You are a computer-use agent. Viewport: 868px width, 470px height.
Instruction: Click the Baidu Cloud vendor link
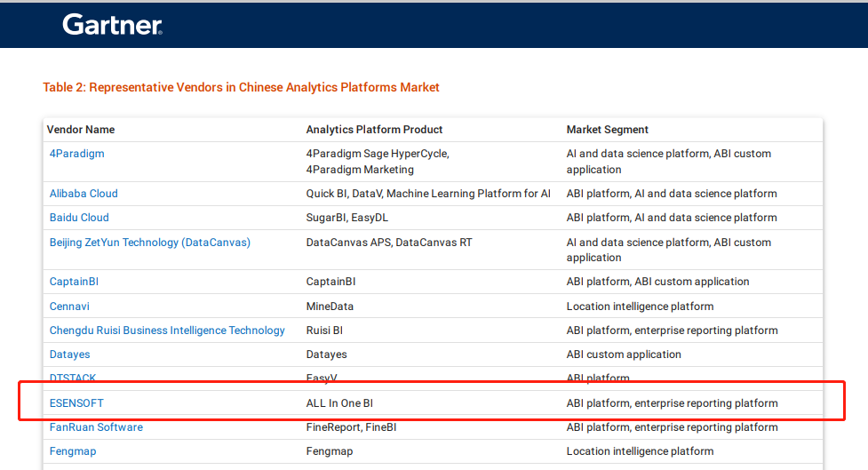[x=79, y=218]
